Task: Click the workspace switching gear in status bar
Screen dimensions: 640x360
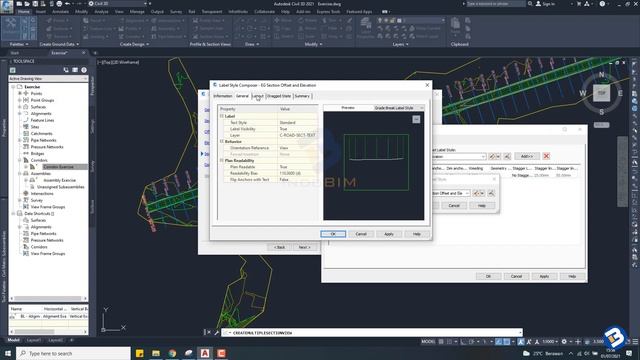Action: point(564,342)
